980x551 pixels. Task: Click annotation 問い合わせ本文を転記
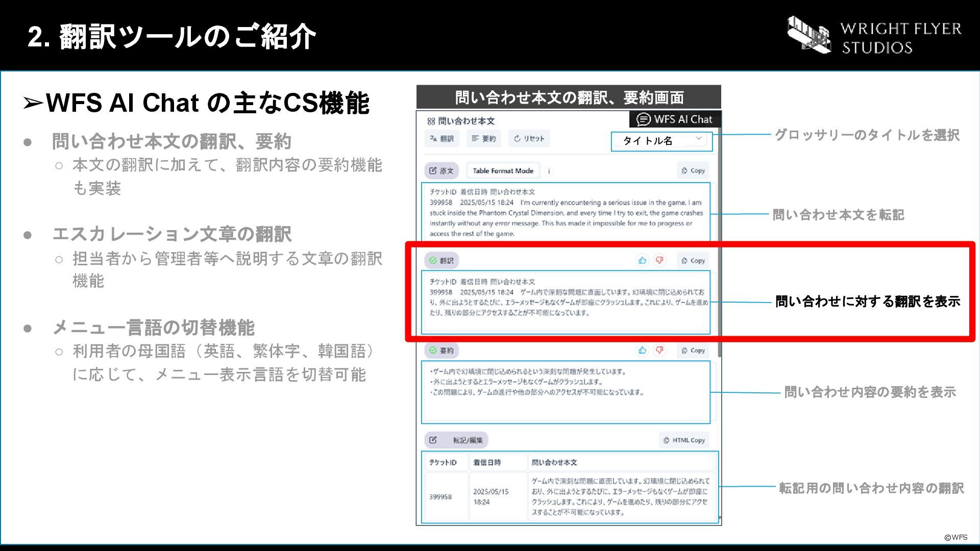[838, 215]
